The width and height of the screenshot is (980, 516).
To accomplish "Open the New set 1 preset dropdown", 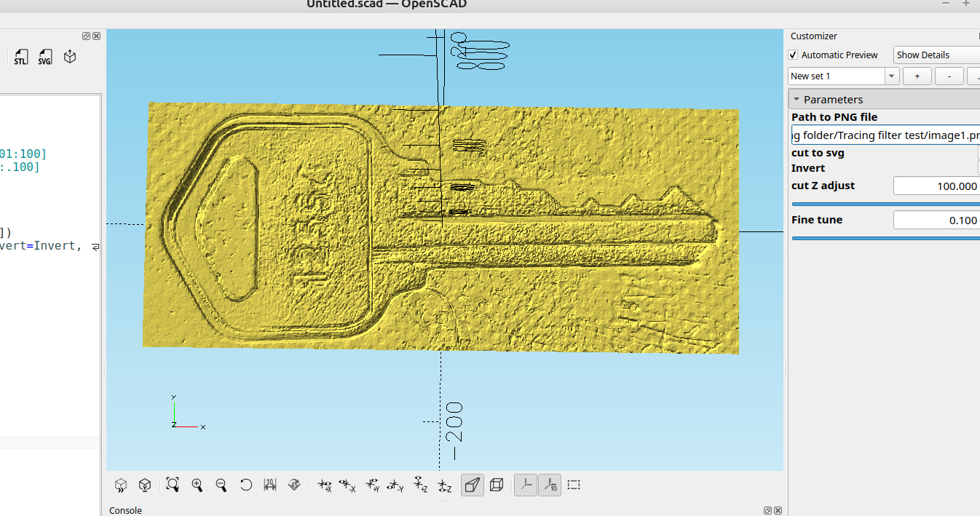I will pos(891,76).
